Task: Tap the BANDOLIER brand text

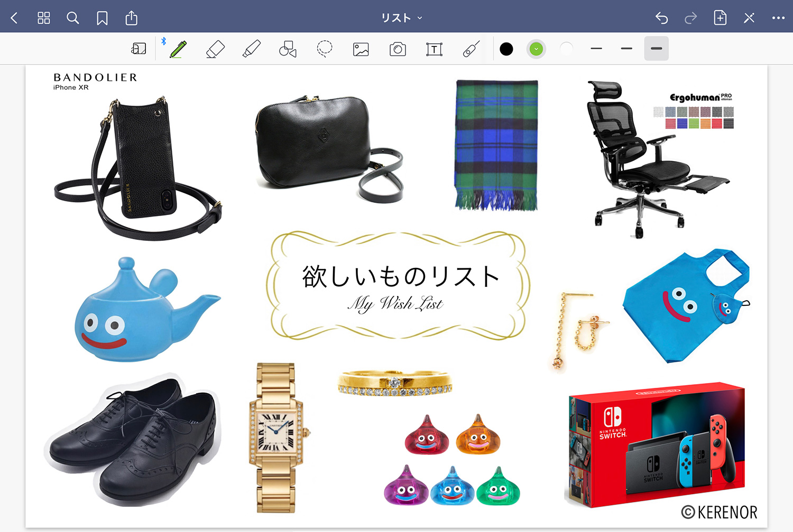Action: click(96, 78)
